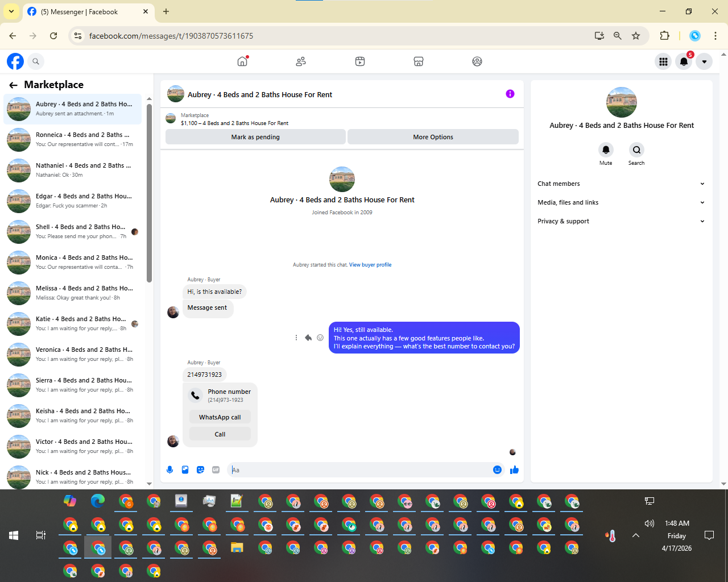
Task: Open the Facebook search magnifier
Action: tap(36, 61)
